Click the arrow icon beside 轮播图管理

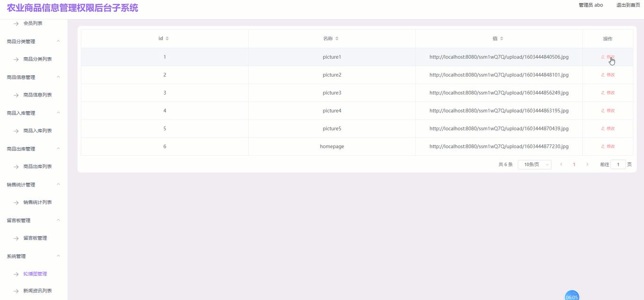pos(16,274)
